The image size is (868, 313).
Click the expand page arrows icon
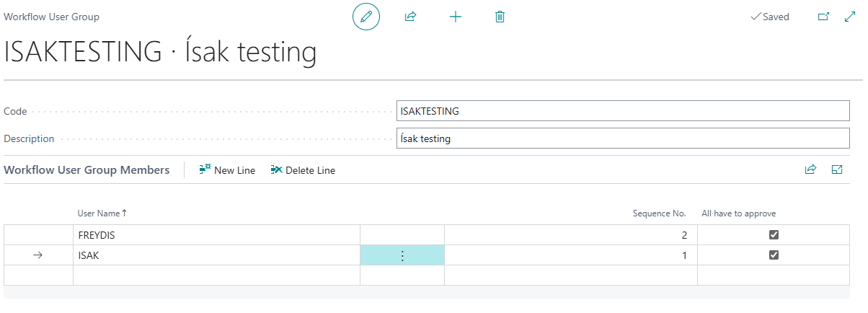pyautogui.click(x=849, y=17)
